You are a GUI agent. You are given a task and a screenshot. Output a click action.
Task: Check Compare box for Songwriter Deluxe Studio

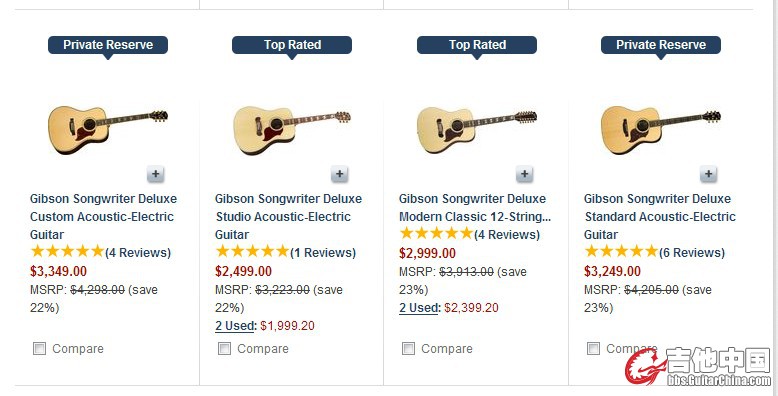(224, 349)
